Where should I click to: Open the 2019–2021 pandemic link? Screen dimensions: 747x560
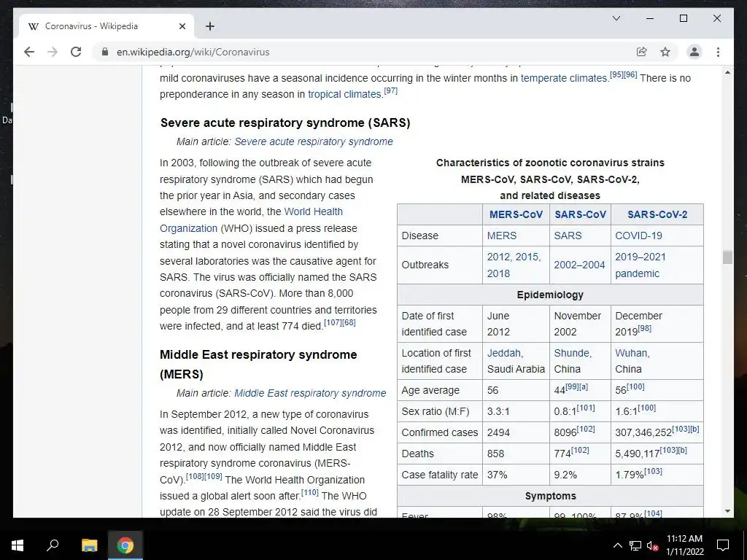(640, 265)
